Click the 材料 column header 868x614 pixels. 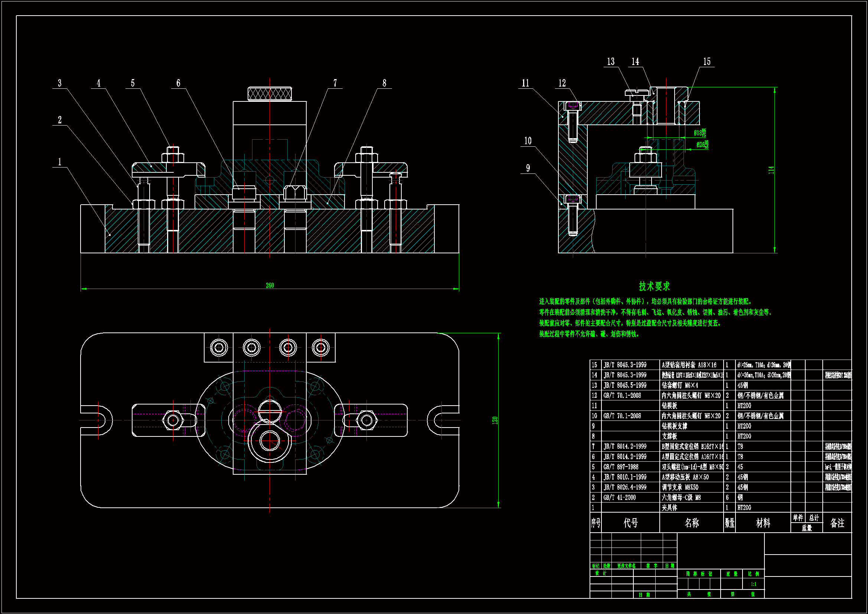click(763, 523)
